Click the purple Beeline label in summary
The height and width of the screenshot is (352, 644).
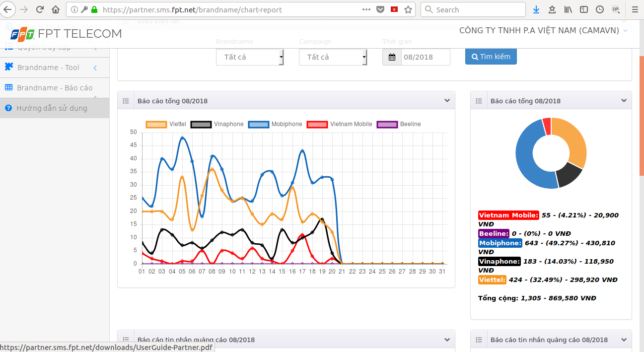(x=494, y=233)
